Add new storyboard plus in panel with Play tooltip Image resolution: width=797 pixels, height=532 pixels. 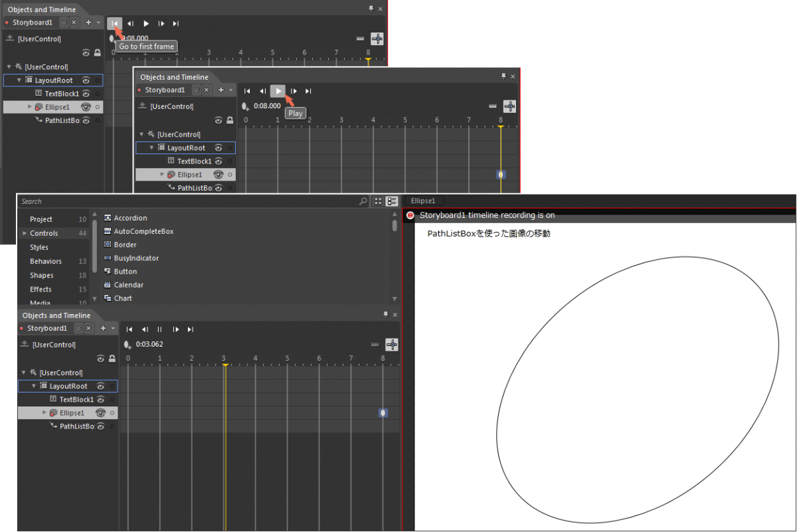(221, 90)
